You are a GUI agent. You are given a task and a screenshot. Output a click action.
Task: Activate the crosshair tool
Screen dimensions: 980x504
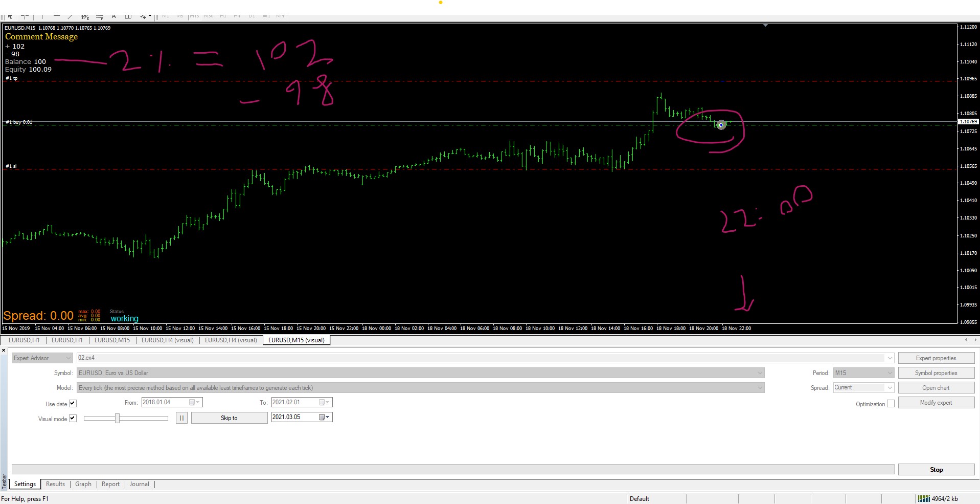tap(25, 17)
